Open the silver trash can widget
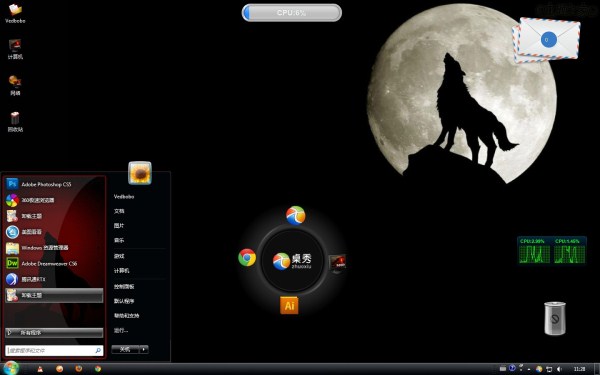Image resolution: width=600 pixels, height=375 pixels. [x=555, y=318]
